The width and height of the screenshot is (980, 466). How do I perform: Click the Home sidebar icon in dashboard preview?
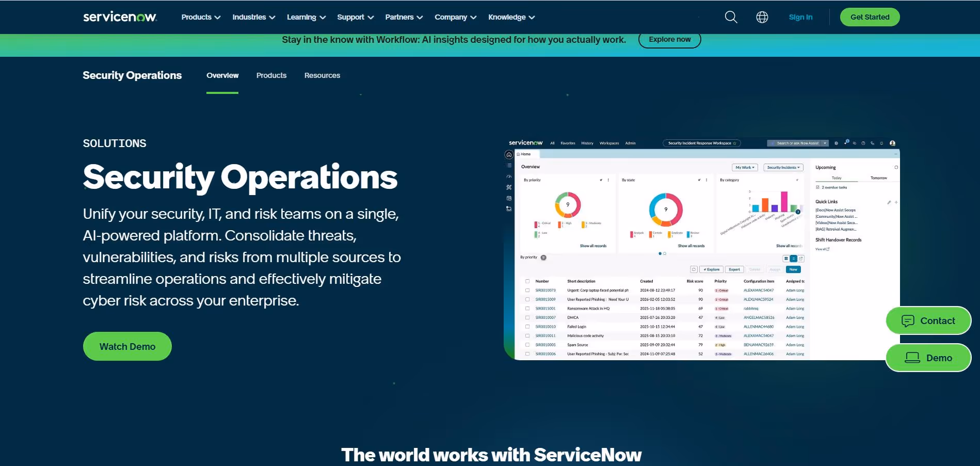pyautogui.click(x=509, y=154)
